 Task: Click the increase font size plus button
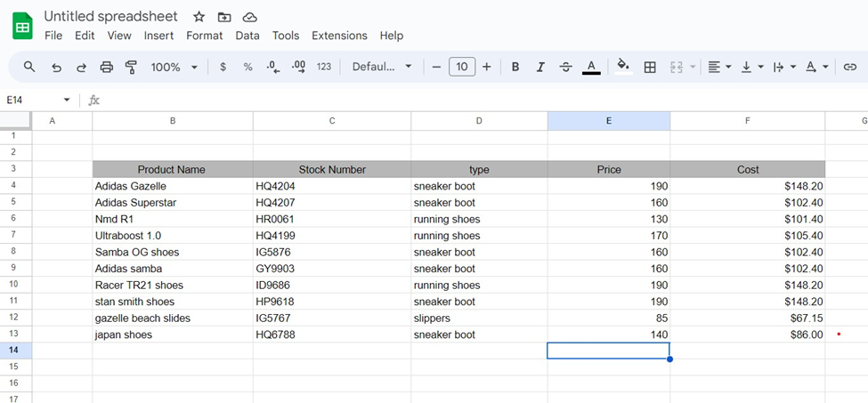click(x=487, y=67)
